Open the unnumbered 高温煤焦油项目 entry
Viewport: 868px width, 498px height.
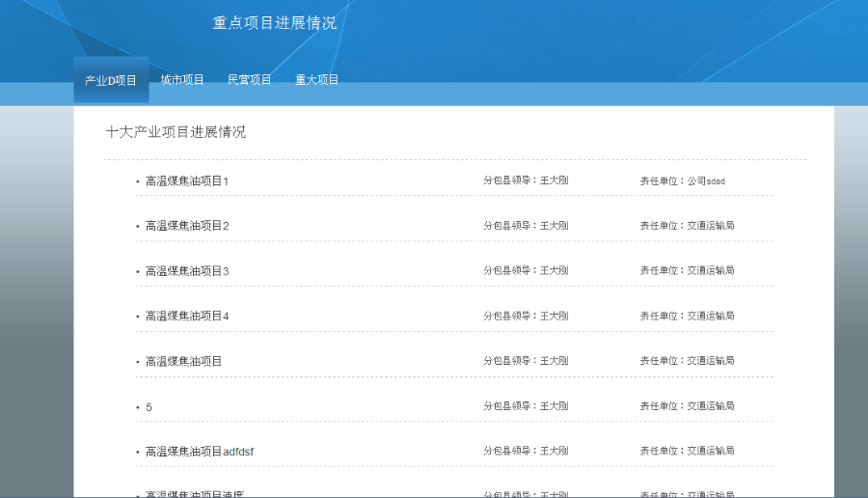coord(184,361)
